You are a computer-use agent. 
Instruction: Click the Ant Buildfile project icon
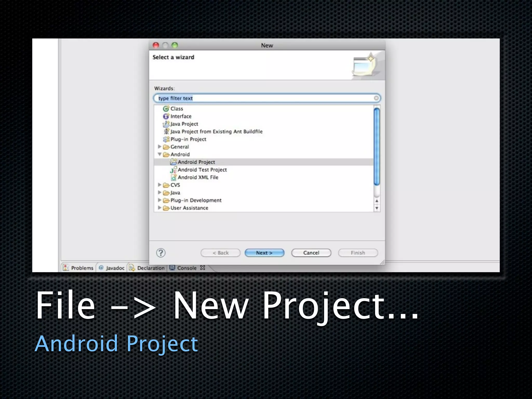click(167, 131)
